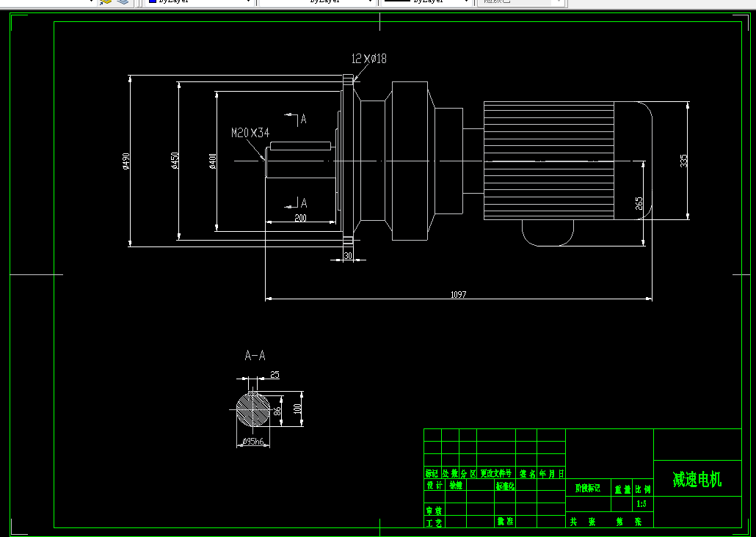The height and width of the screenshot is (537, 756).
Task: Open the greyed-out plot style dropdown
Action: (520, 2)
